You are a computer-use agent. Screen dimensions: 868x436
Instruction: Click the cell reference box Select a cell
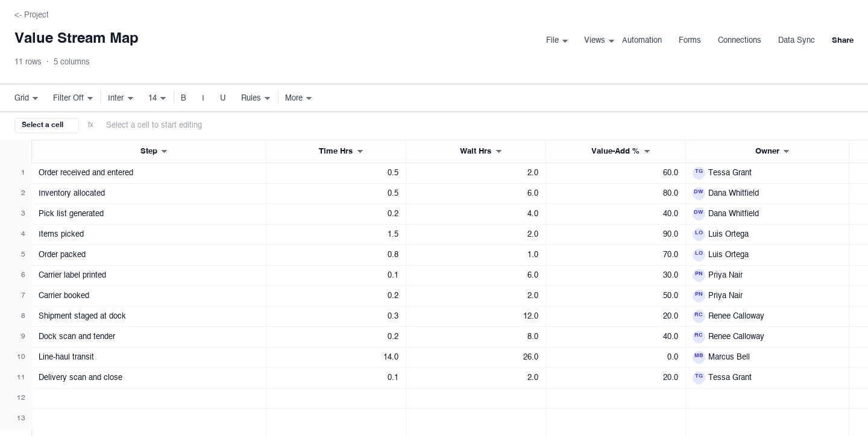[46, 125]
